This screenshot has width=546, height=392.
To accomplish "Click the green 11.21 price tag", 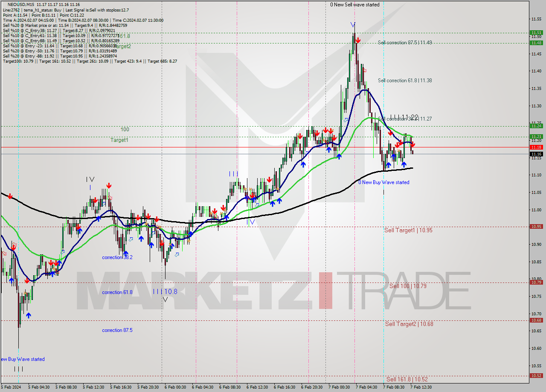I will (x=536, y=136).
